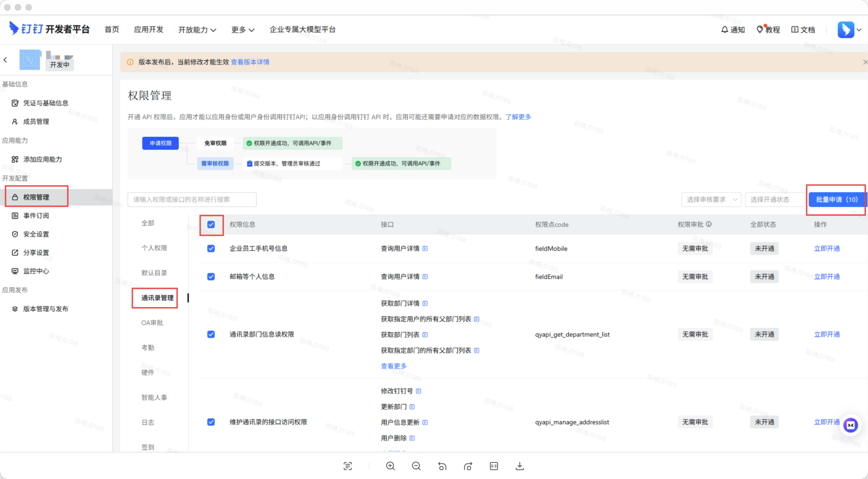Image resolution: width=868 pixels, height=479 pixels.
Task: Click the rotate right icon
Action: click(x=468, y=466)
